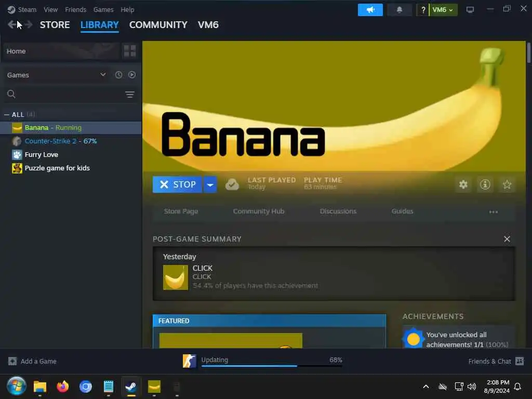Sort library by recent activity clock icon
532x399 pixels.
118,75
